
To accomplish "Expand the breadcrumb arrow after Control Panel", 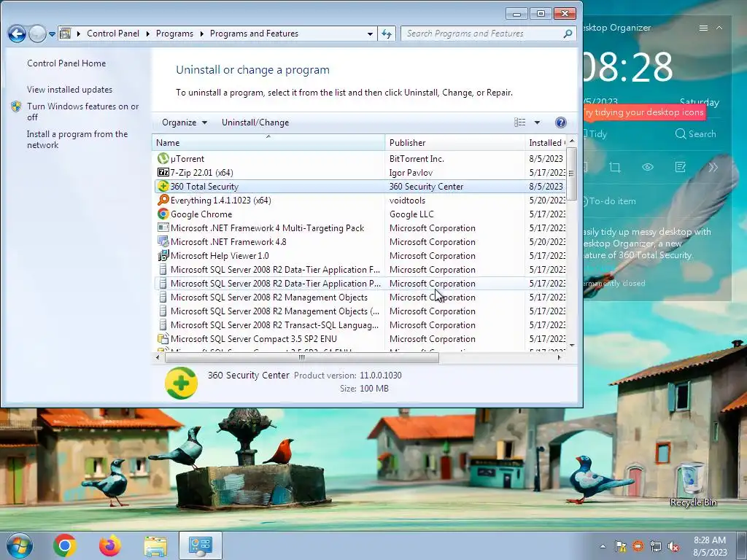I will [x=147, y=34].
